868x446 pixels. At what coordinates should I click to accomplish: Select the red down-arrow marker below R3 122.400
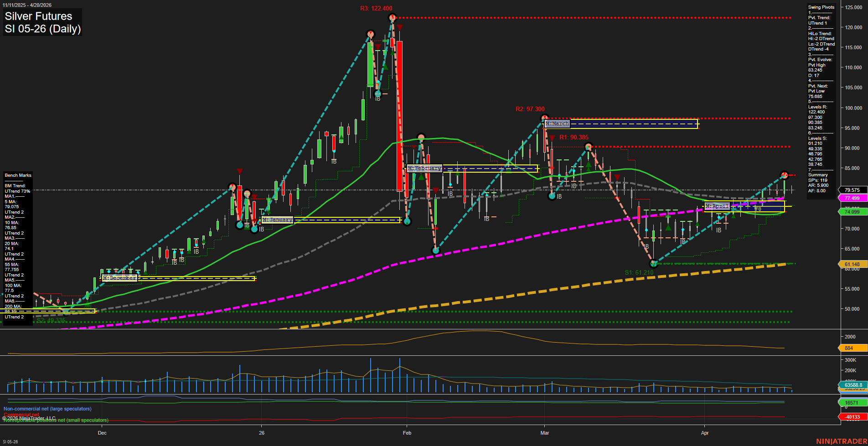[399, 27]
